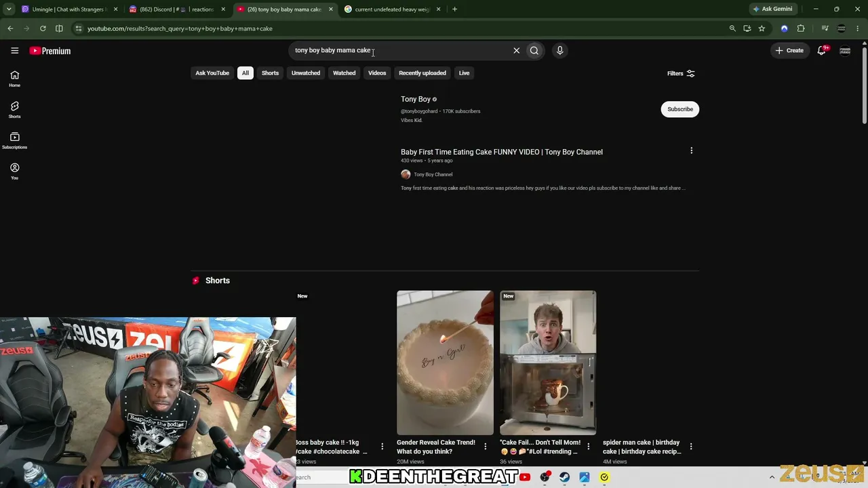Visit Tony Boy Channel uploader link
This screenshot has height=488, width=868.
433,174
